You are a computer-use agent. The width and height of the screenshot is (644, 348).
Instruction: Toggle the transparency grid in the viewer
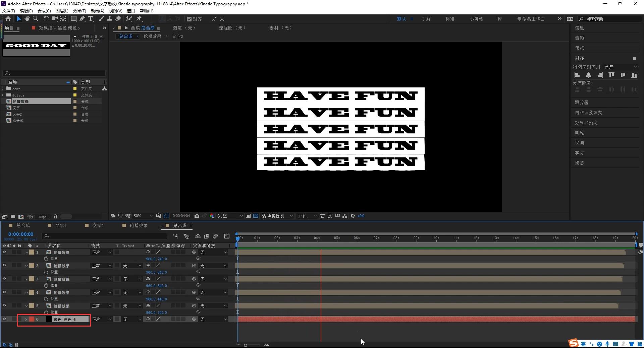tap(256, 216)
